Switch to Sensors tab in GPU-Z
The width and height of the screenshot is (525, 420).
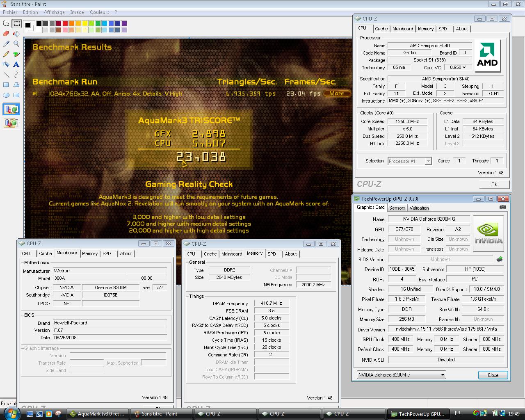(x=397, y=208)
